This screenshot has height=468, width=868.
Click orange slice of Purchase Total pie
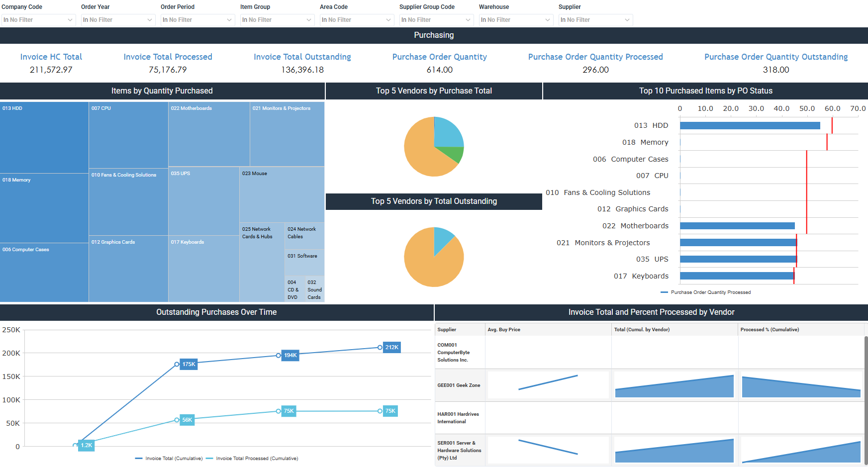(x=423, y=152)
